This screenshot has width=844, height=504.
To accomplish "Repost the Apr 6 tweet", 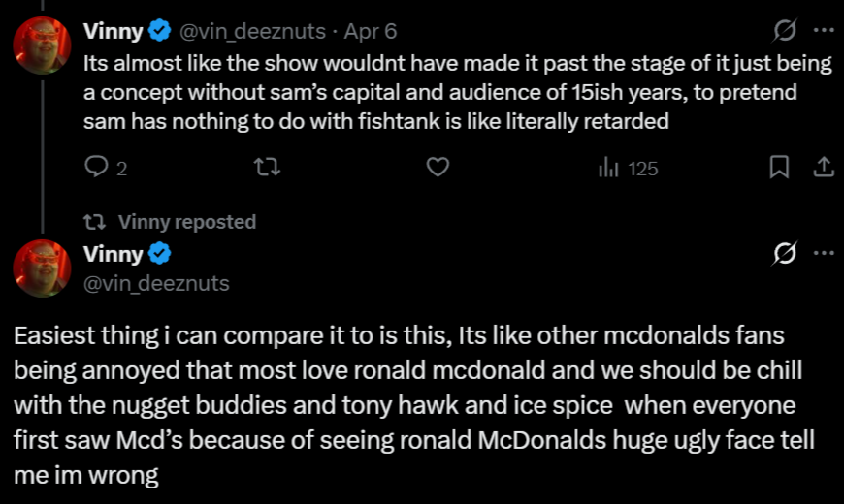I will [267, 169].
